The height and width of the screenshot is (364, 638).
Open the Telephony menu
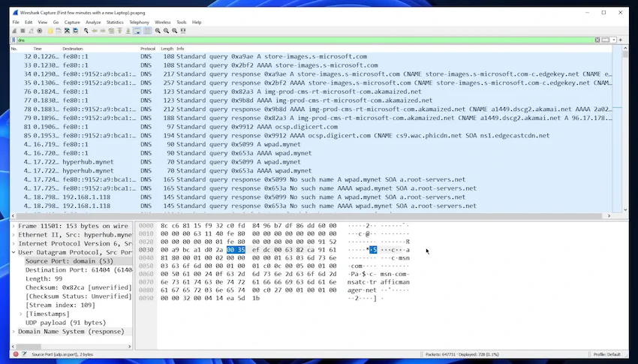click(139, 23)
